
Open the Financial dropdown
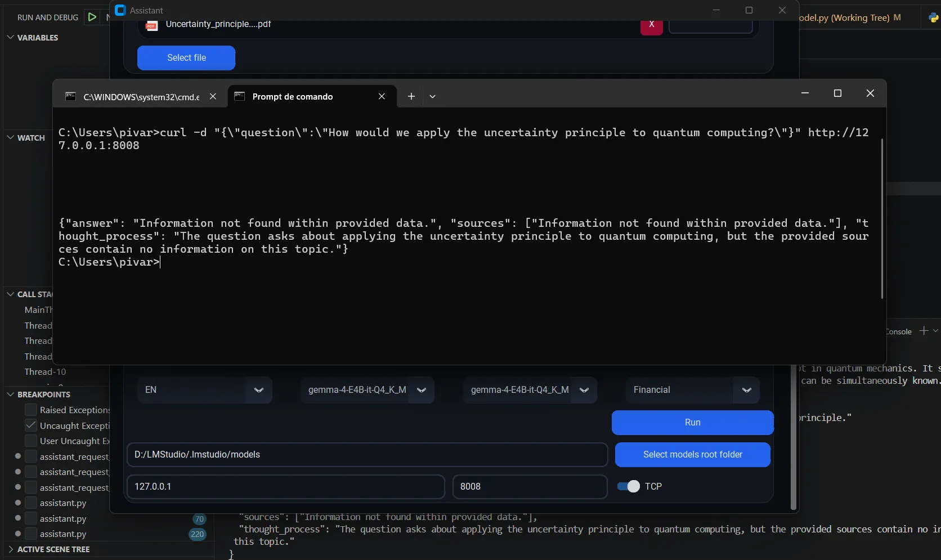point(692,390)
